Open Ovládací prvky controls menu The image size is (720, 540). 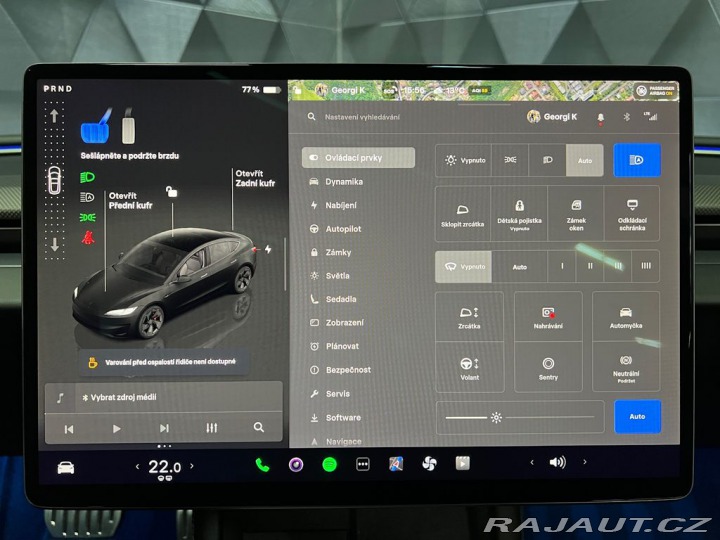tap(359, 158)
